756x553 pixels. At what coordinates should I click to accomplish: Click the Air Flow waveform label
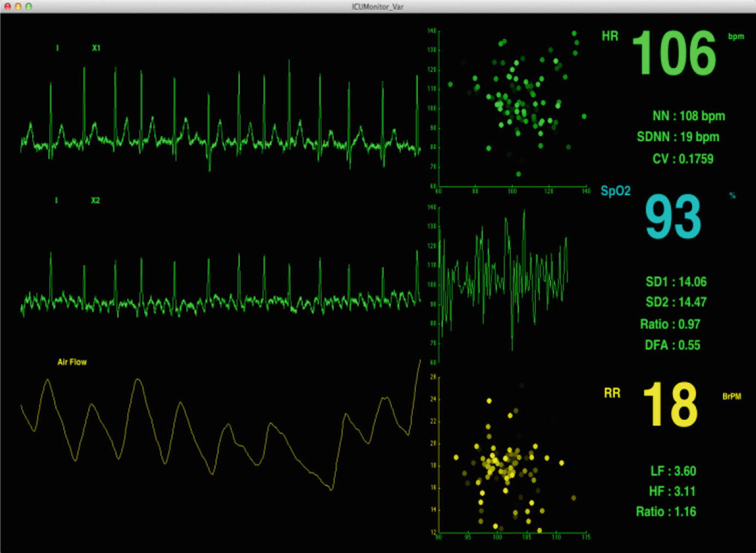coord(72,362)
